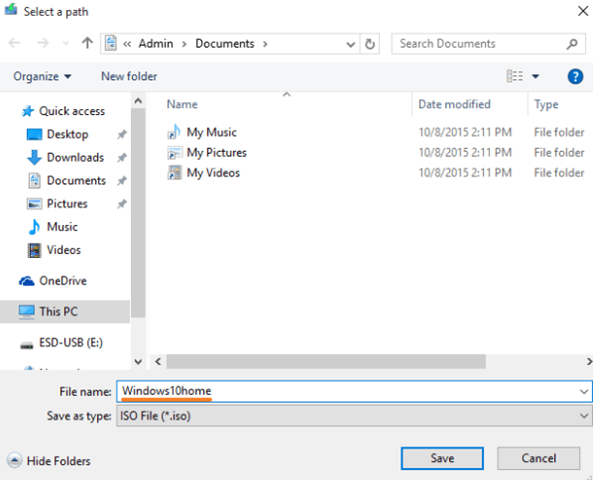The image size is (593, 480).
Task: Click the horizontal scrollbar in file list
Action: (326, 361)
